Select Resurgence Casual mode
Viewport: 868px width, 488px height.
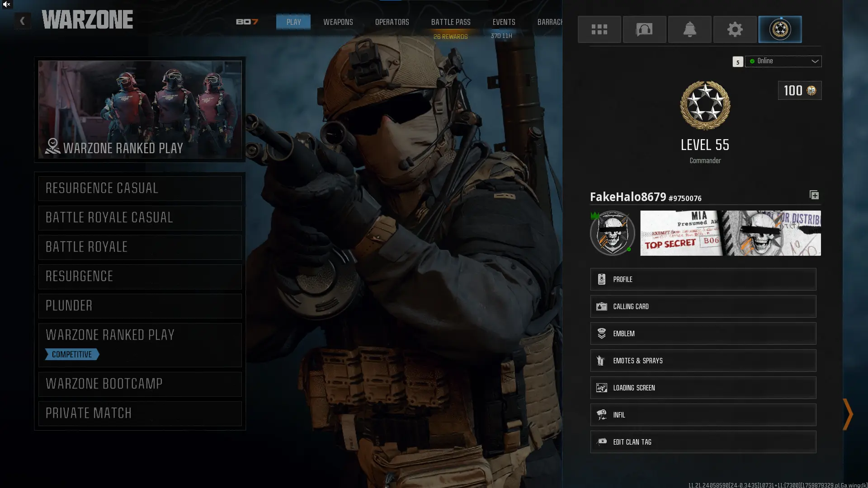click(x=140, y=188)
